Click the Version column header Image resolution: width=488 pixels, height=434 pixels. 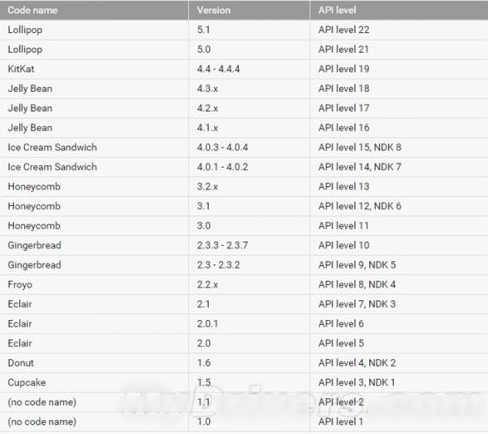click(249, 10)
